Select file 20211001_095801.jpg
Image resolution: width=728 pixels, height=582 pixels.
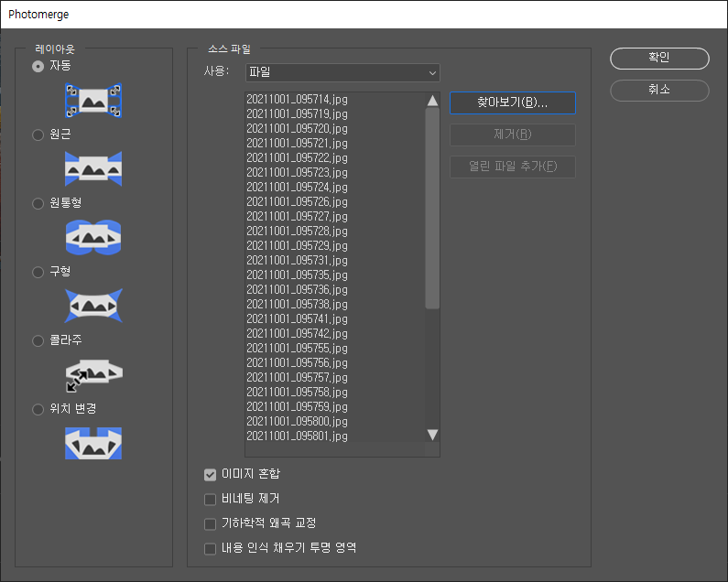click(x=297, y=436)
